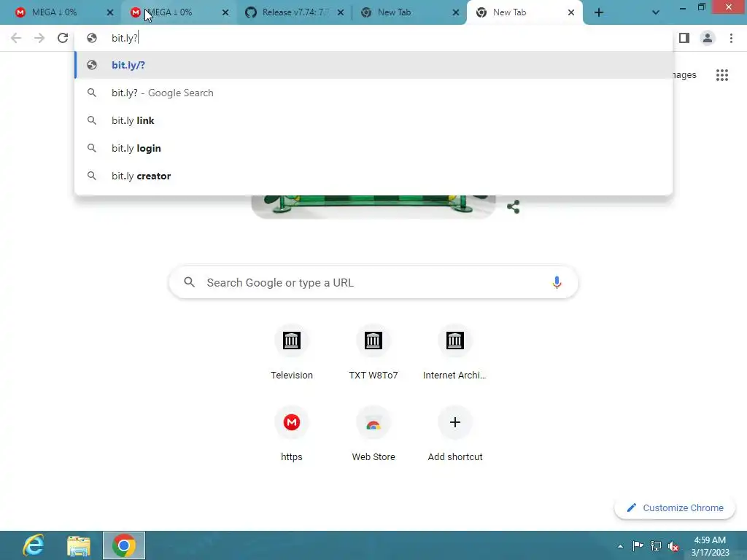The image size is (747, 560).
Task: Open the Action Center flag icon
Action: point(638,545)
